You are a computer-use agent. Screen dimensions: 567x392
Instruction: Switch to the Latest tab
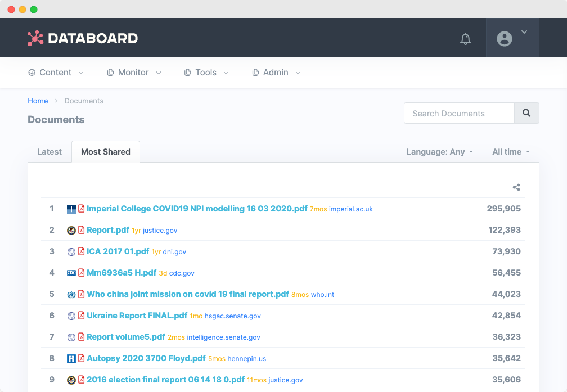[49, 152]
